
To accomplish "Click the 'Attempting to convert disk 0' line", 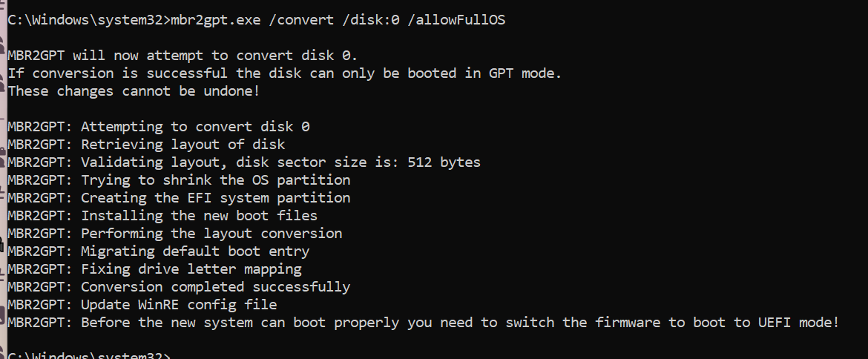I will pos(195,127).
